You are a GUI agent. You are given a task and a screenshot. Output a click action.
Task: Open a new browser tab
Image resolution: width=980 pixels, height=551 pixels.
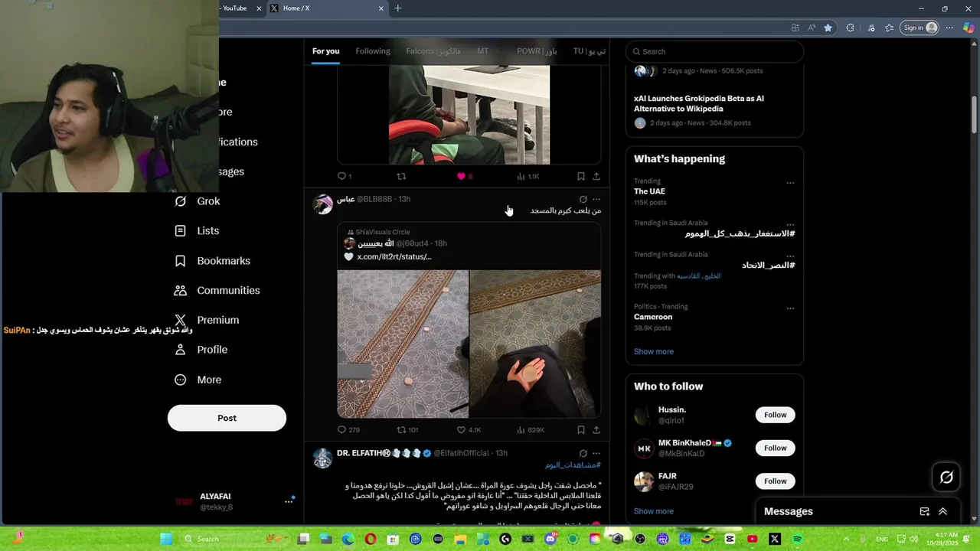point(397,8)
